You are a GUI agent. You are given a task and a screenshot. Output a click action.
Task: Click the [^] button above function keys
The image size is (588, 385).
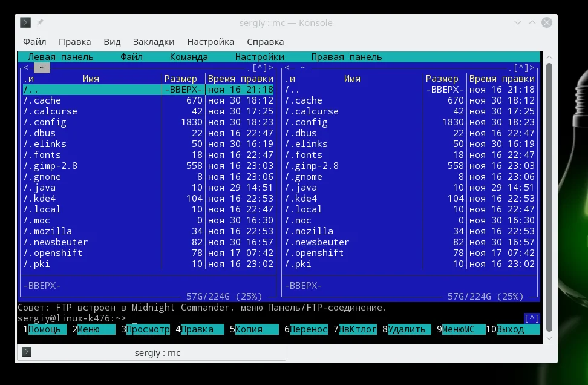coord(531,318)
